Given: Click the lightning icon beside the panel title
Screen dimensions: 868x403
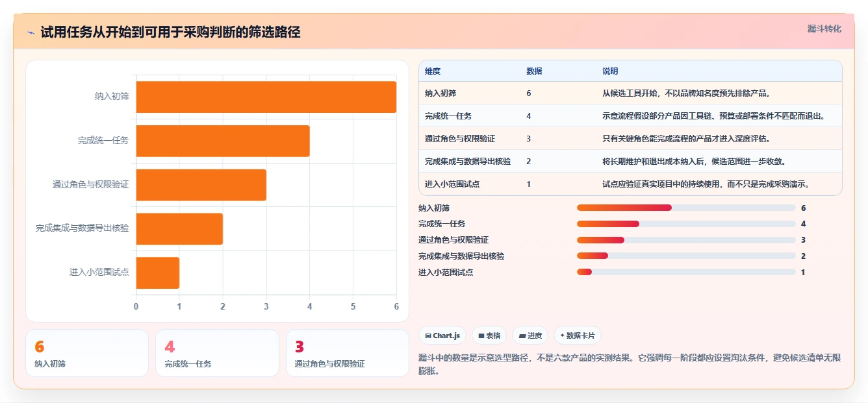Looking at the screenshot, I should (x=31, y=32).
